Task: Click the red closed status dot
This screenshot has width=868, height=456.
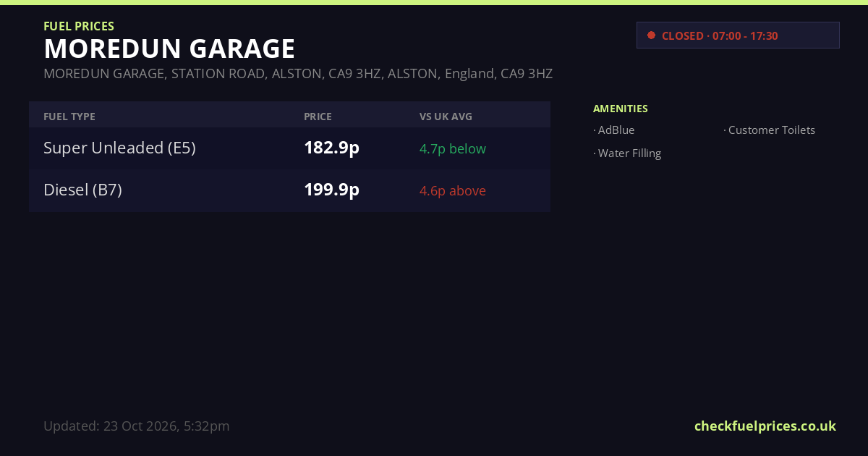Action: (651, 35)
